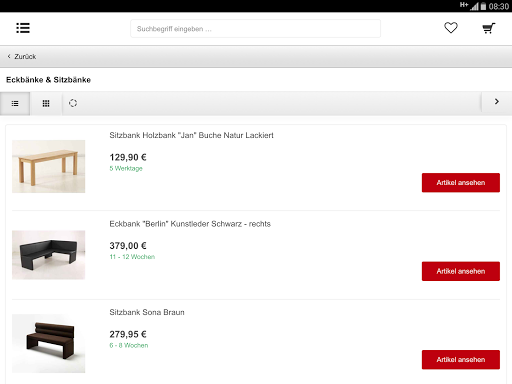The width and height of the screenshot is (512, 384).
Task: Expand filter options with right chevron
Action: click(x=497, y=102)
